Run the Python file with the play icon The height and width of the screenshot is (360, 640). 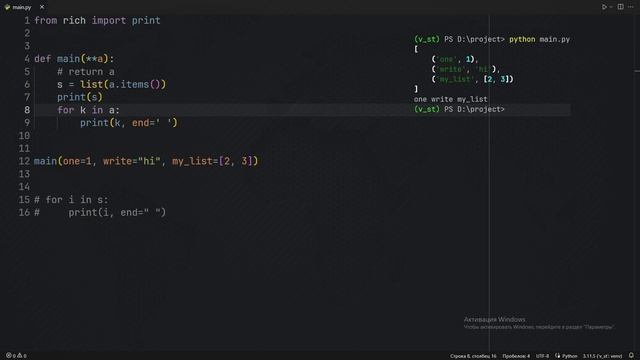[x=604, y=7]
